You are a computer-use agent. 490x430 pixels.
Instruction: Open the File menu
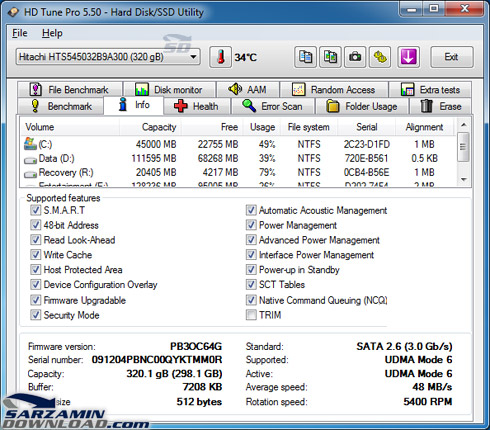tap(20, 33)
